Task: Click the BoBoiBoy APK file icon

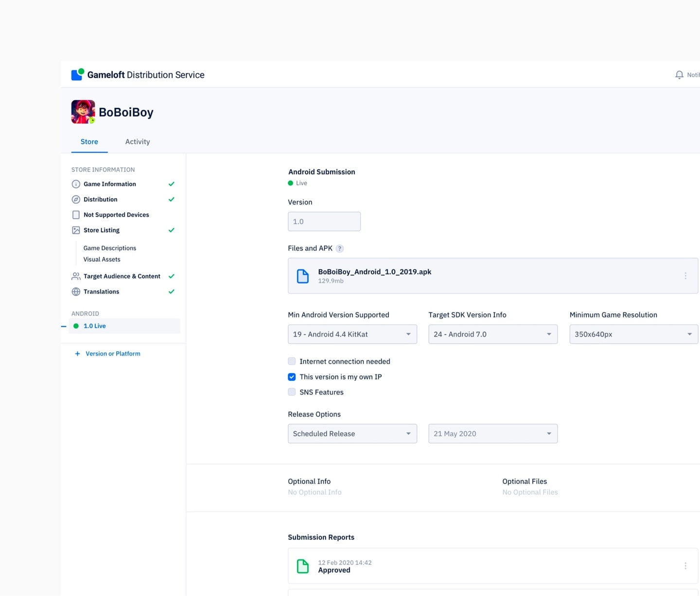Action: click(303, 276)
